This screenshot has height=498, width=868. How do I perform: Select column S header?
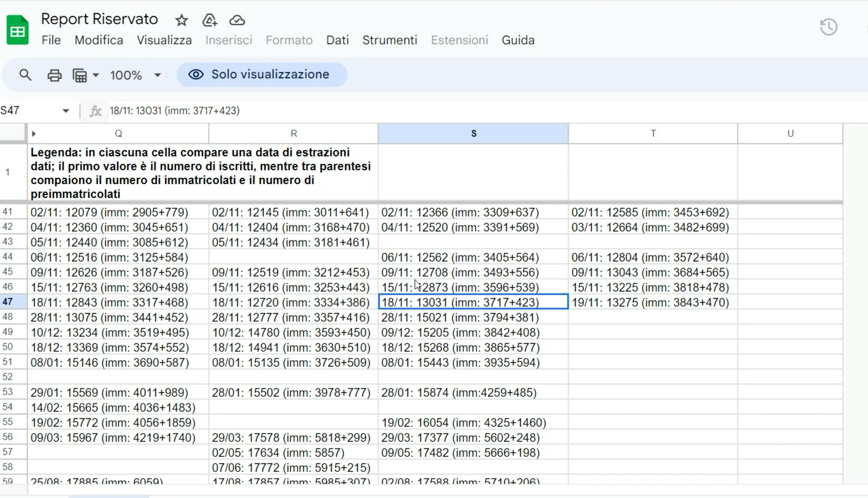pyautogui.click(x=473, y=134)
